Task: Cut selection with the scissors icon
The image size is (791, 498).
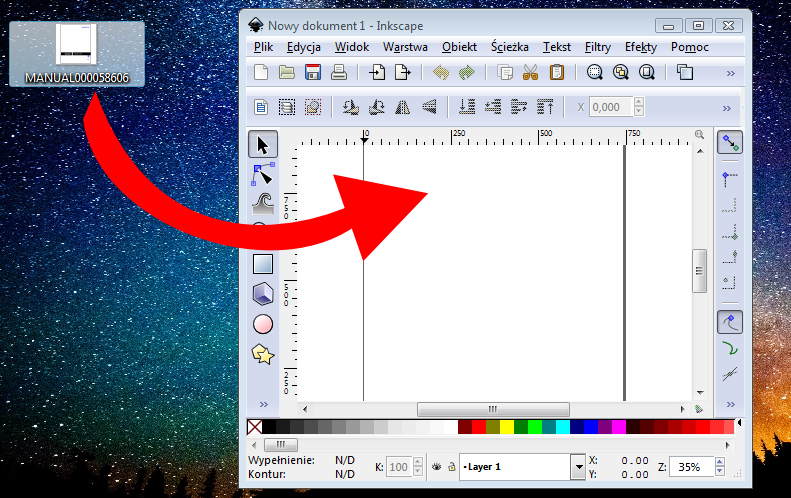Action: (x=531, y=72)
